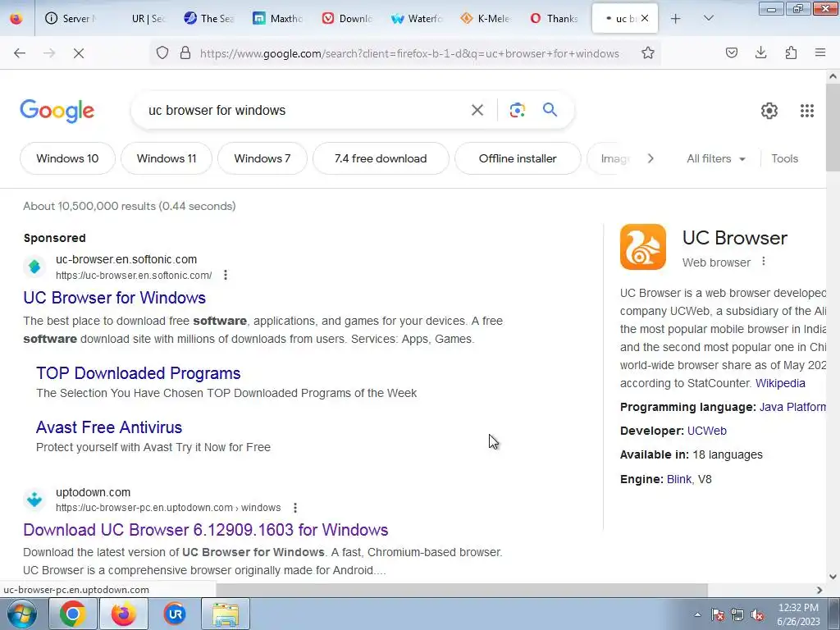Launch Chrome from taskbar
The image size is (840, 630).
coord(73,614)
